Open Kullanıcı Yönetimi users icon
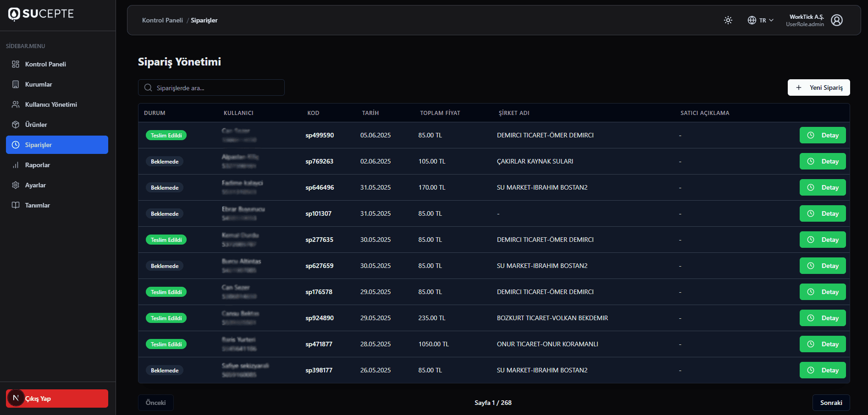Image resolution: width=868 pixels, height=415 pixels. pyautogui.click(x=16, y=104)
